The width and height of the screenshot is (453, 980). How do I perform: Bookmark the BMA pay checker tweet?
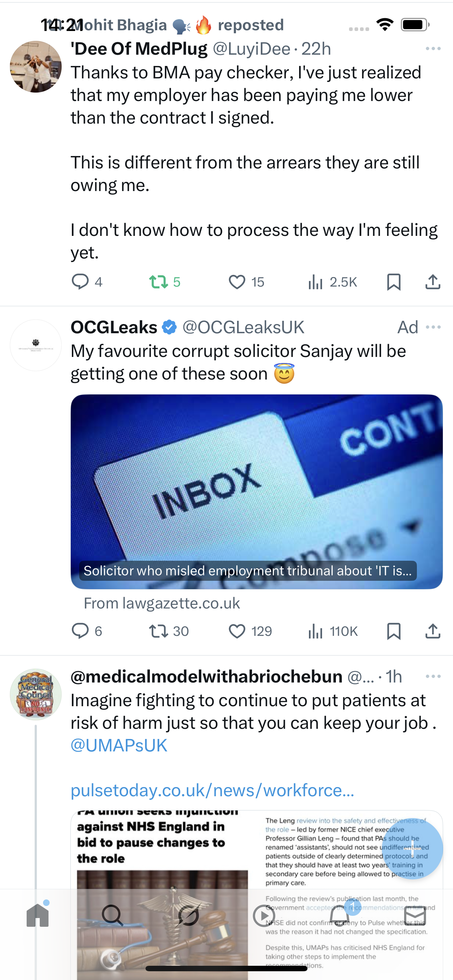(394, 282)
